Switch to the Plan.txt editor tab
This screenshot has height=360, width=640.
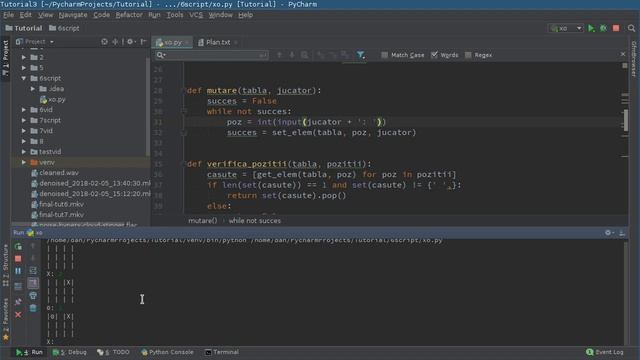pos(218,42)
